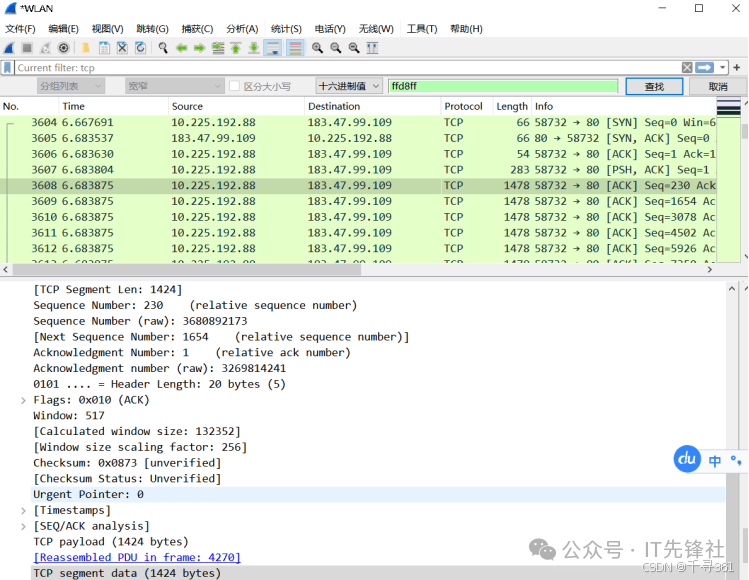
Task: Toggle colorize packet list icon
Action: [x=295, y=48]
